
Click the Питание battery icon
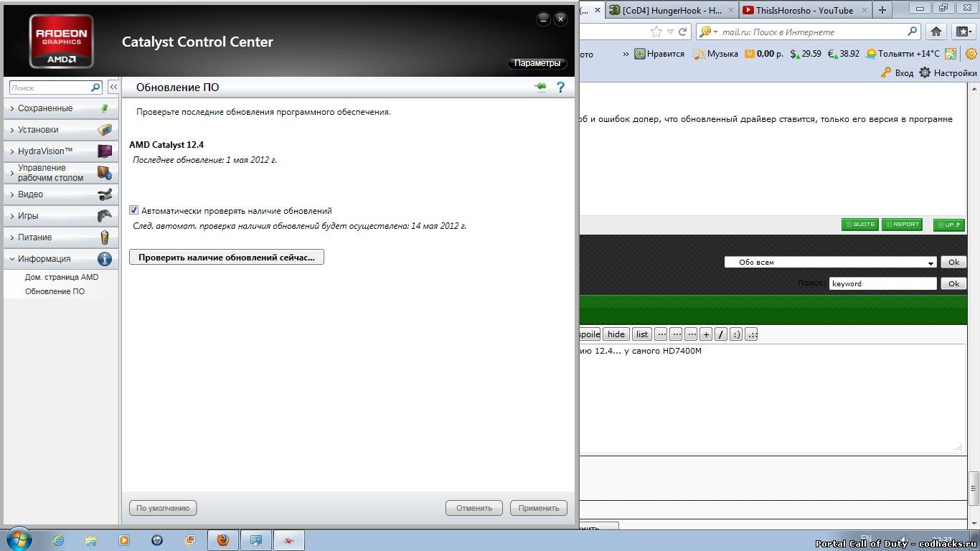click(x=105, y=237)
